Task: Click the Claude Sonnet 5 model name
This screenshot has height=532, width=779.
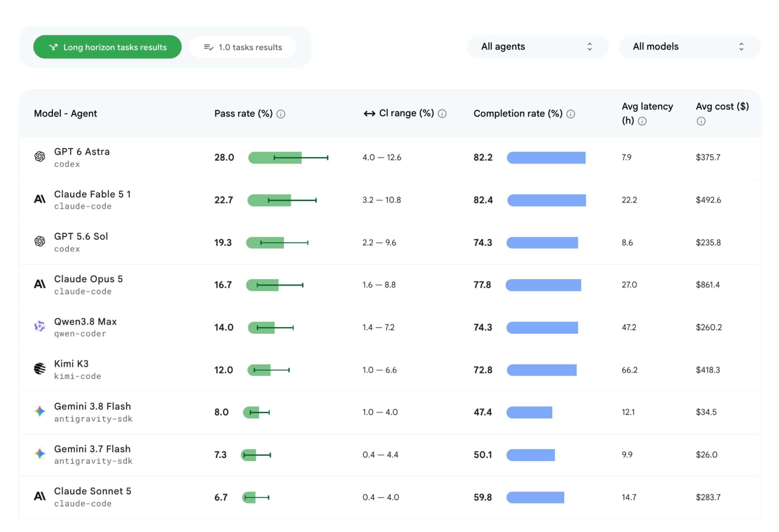Action: click(x=93, y=491)
